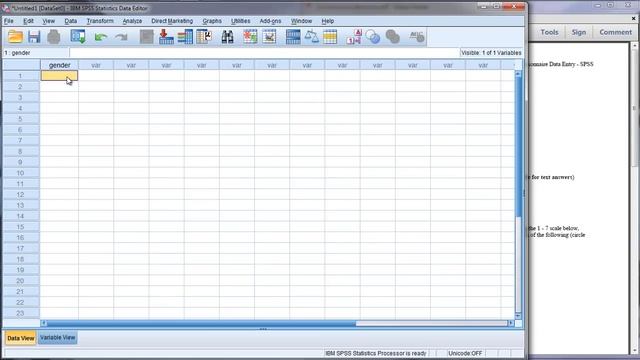Select the gender column header
The width and height of the screenshot is (640, 360).
pos(60,65)
